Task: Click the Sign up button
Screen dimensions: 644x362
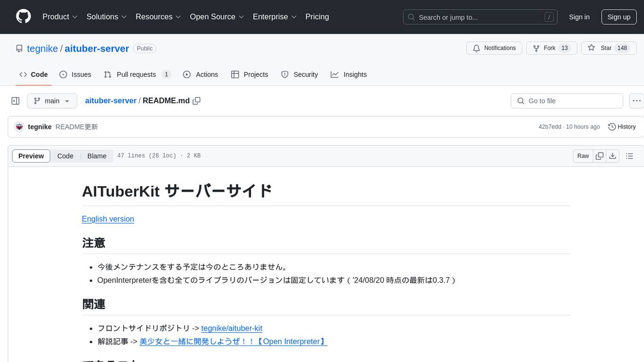Action: pyautogui.click(x=619, y=17)
